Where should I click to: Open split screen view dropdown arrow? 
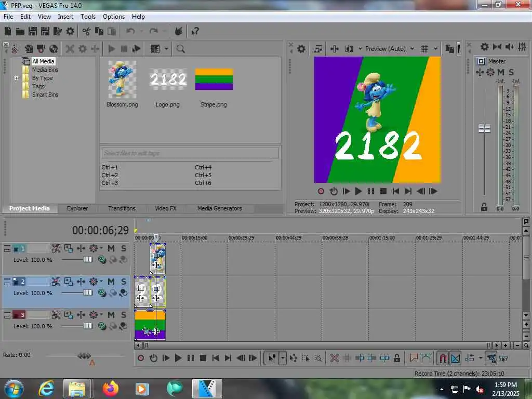pyautogui.click(x=360, y=49)
